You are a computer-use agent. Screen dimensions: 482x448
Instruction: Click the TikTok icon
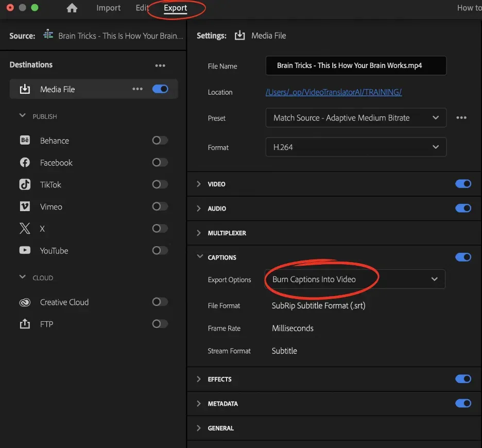coord(25,184)
